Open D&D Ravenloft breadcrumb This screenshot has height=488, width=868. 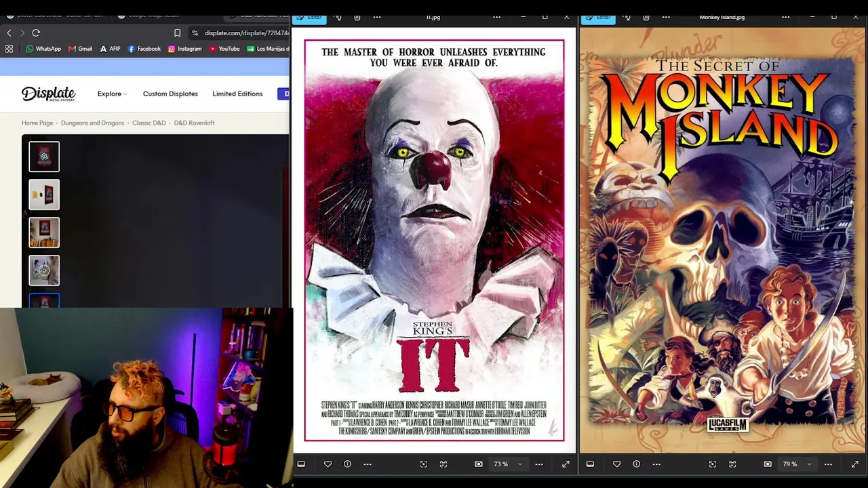(x=194, y=123)
